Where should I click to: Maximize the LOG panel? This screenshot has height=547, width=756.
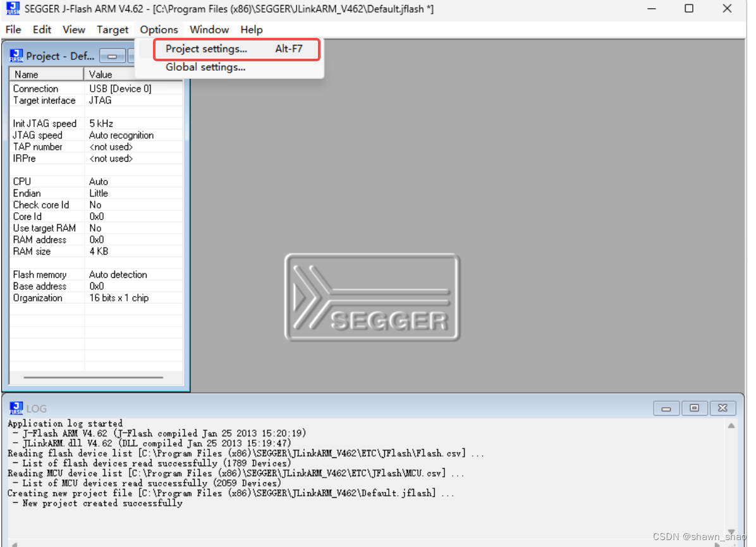(694, 408)
